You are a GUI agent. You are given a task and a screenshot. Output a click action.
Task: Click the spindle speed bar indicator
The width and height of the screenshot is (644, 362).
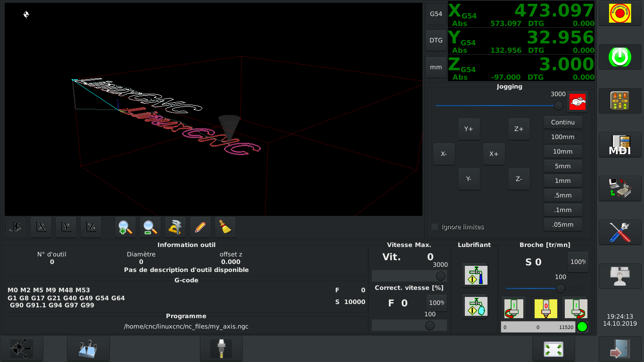pos(538,327)
